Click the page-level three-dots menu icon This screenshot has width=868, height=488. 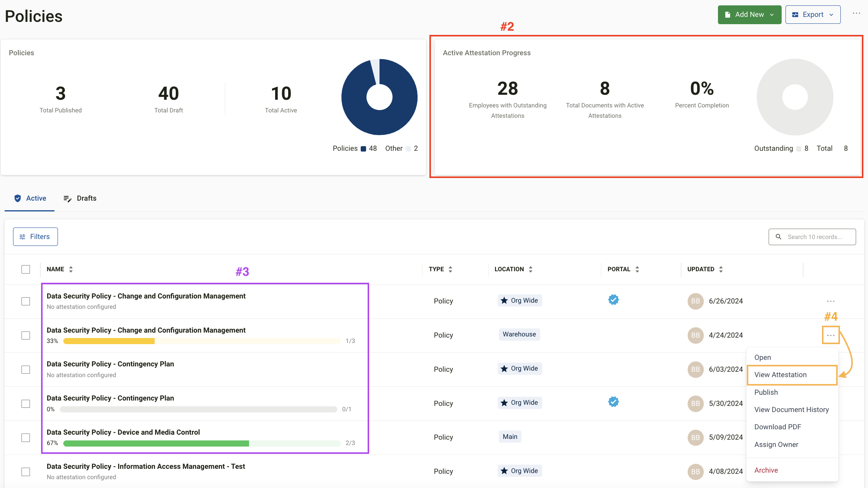coord(856,13)
